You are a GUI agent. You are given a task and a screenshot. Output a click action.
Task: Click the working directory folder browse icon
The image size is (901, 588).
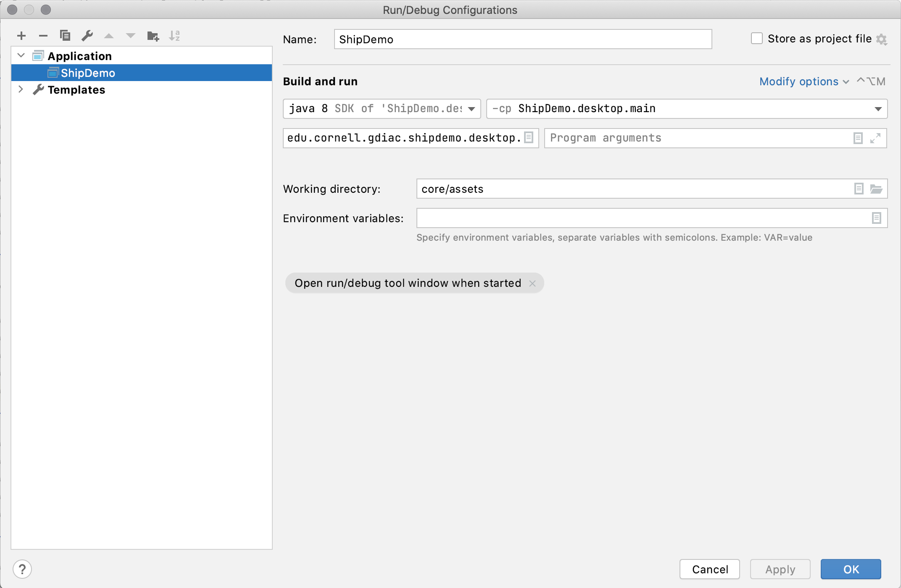(x=876, y=189)
